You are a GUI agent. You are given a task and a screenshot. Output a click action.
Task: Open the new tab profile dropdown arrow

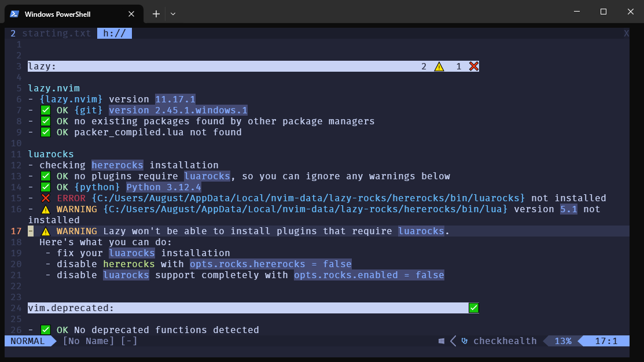(173, 14)
